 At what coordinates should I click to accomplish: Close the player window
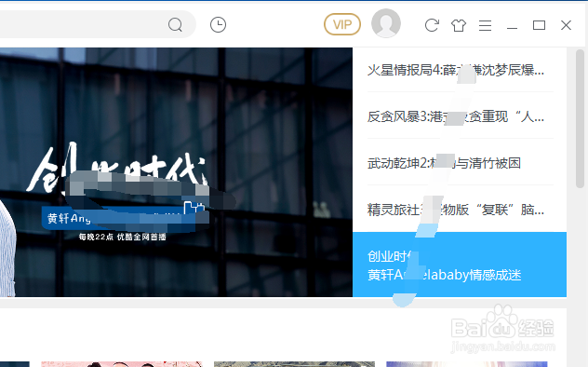click(x=566, y=25)
